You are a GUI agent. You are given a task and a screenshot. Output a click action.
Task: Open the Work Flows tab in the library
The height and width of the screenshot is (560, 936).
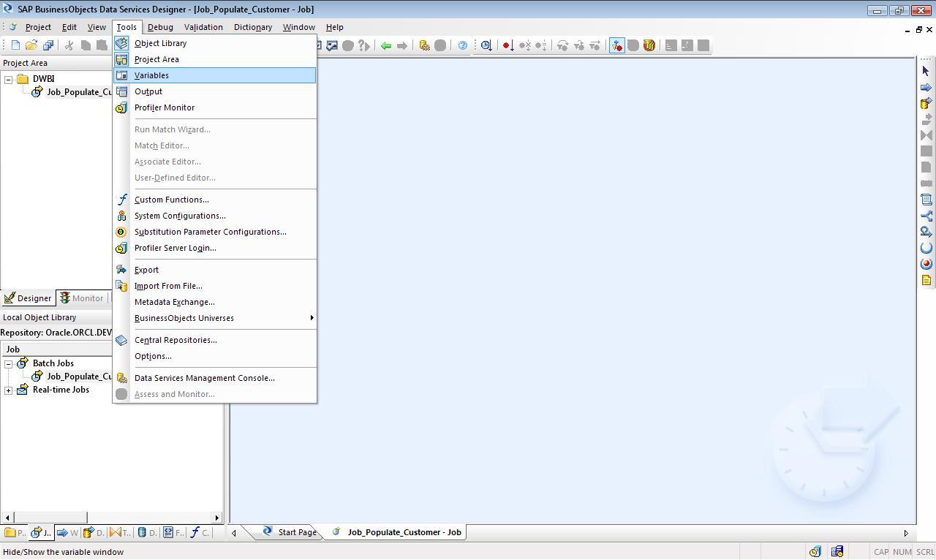pos(67,532)
